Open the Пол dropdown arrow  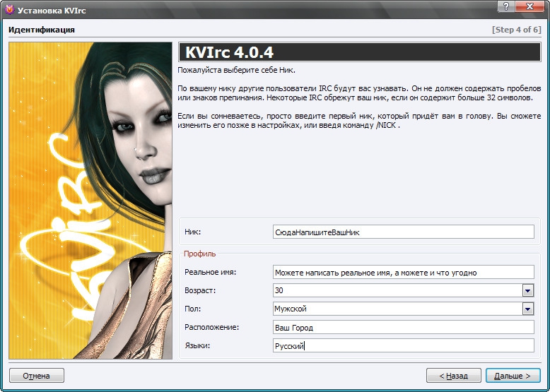tap(527, 309)
